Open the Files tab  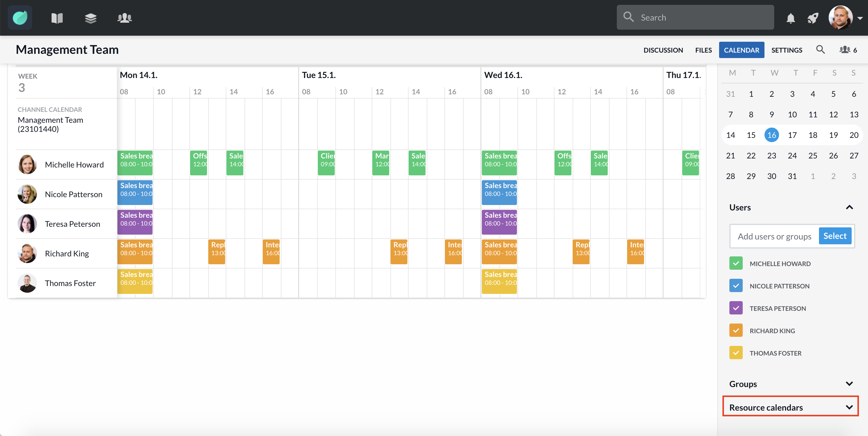(x=703, y=50)
